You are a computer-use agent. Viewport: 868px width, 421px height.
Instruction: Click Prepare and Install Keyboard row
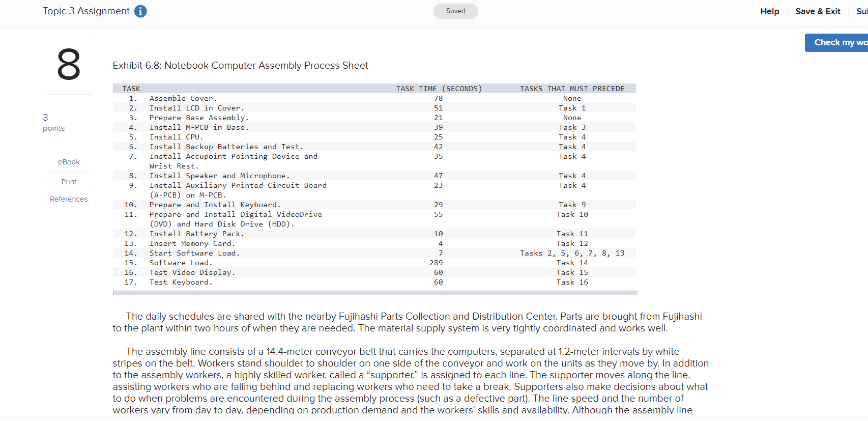(x=374, y=205)
